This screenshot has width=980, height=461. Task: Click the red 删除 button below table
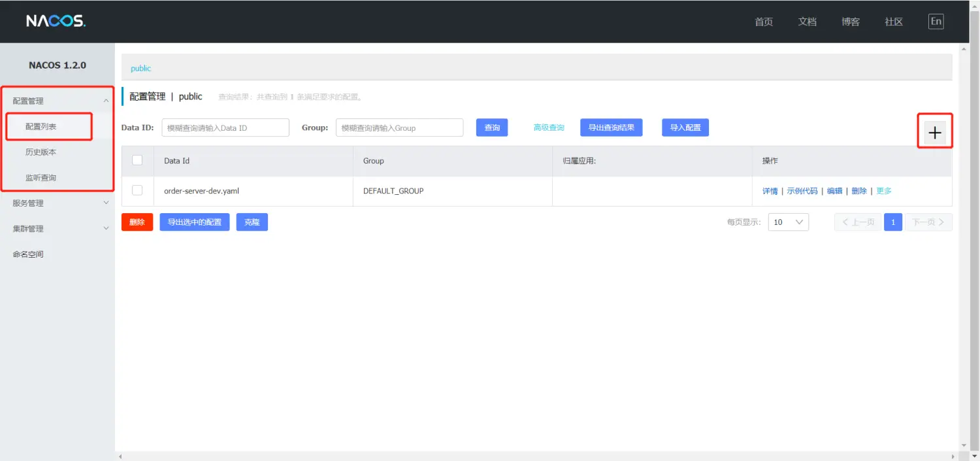tap(137, 222)
